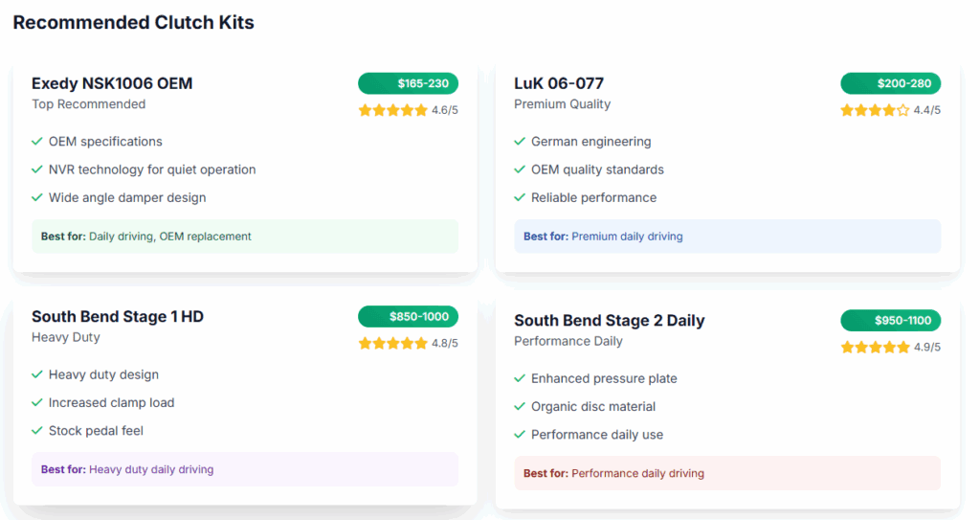Click the 4.8/5 star rating

[x=408, y=344]
